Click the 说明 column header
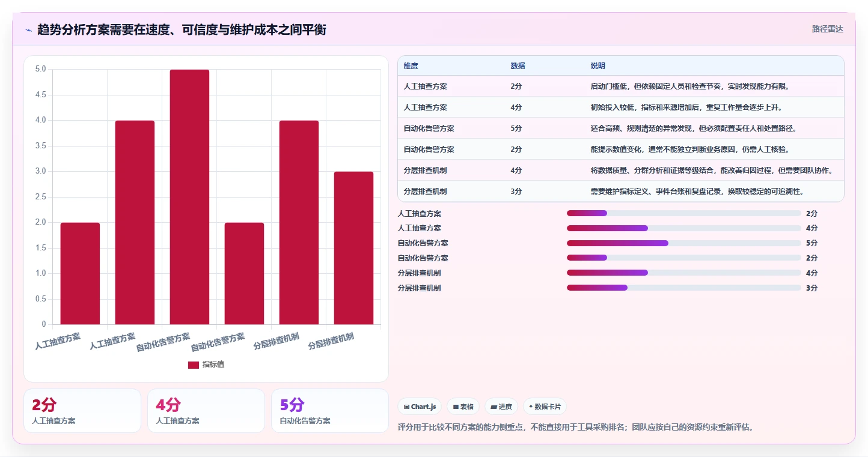This screenshot has height=457, width=868. click(x=598, y=65)
